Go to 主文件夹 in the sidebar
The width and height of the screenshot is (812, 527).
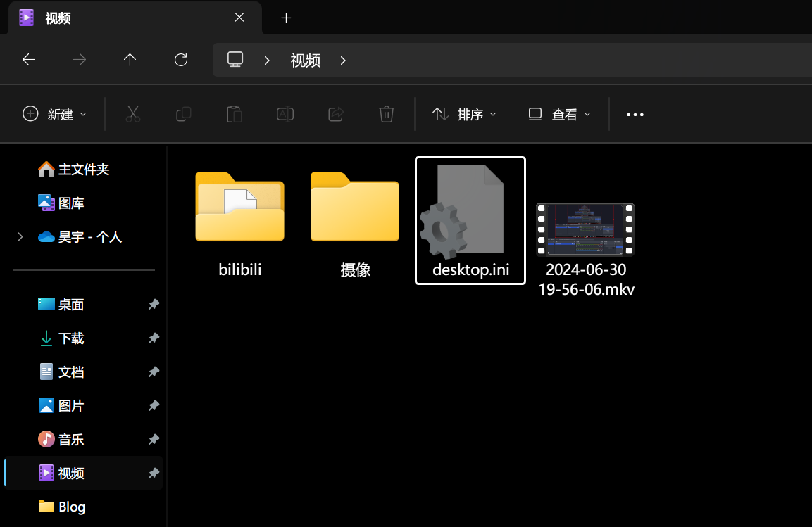(x=83, y=170)
